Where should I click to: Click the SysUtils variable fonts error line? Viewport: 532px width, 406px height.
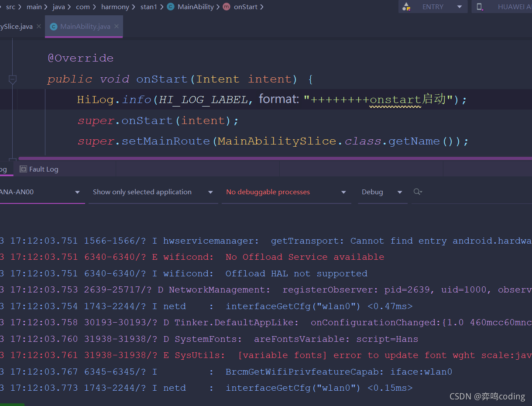[x=266, y=355]
